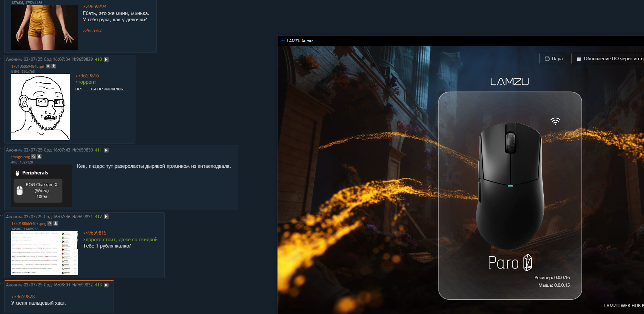Image resolution: width=644 pixels, height=314 pixels.
Task: Click post number №9659830
Action: (82, 150)
